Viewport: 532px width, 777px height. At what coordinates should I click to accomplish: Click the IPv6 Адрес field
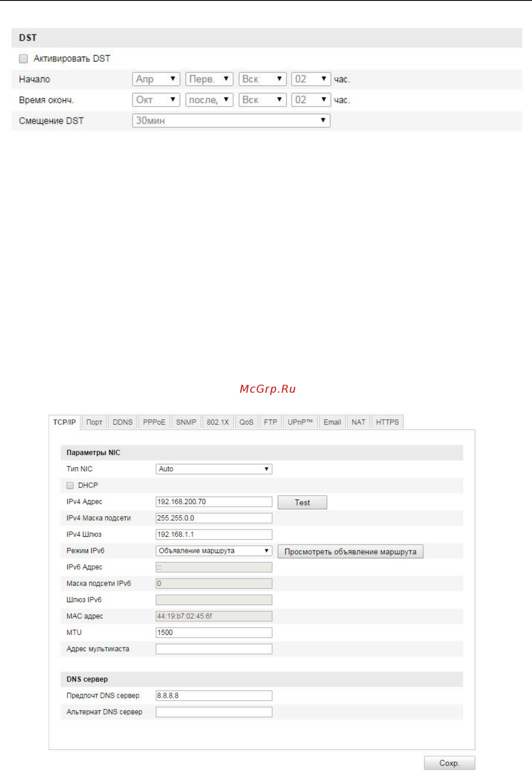pyautogui.click(x=214, y=567)
